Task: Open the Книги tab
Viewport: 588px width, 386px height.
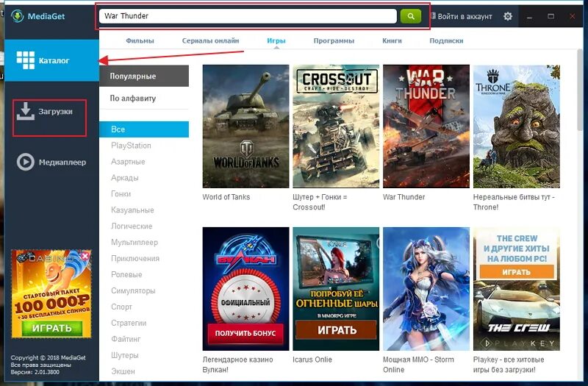Action: [392, 41]
